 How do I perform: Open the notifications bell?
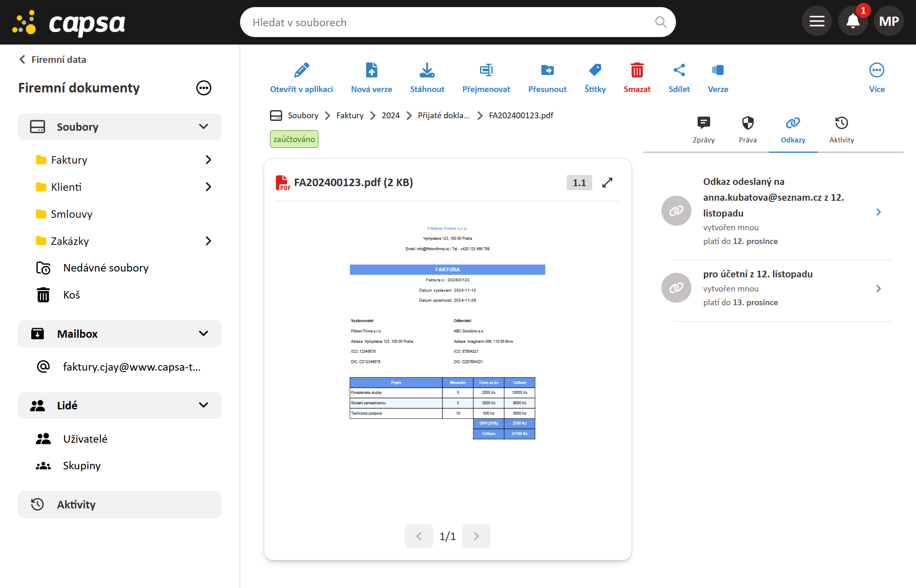point(853,21)
